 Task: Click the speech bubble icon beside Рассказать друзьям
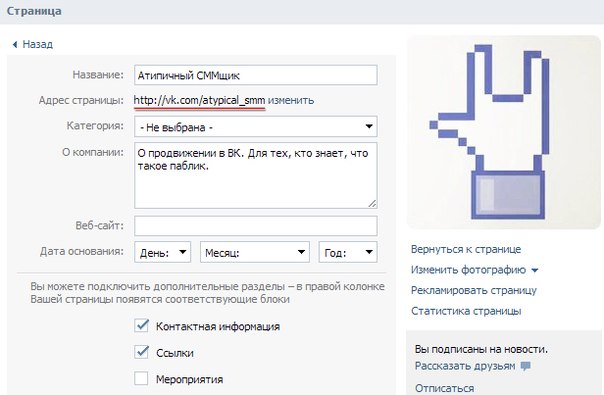click(x=525, y=366)
